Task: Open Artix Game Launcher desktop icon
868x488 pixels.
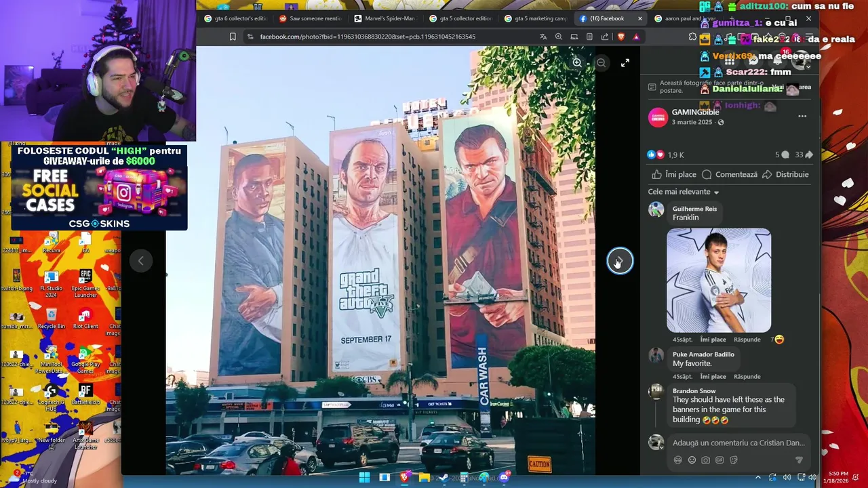Action: [85, 436]
